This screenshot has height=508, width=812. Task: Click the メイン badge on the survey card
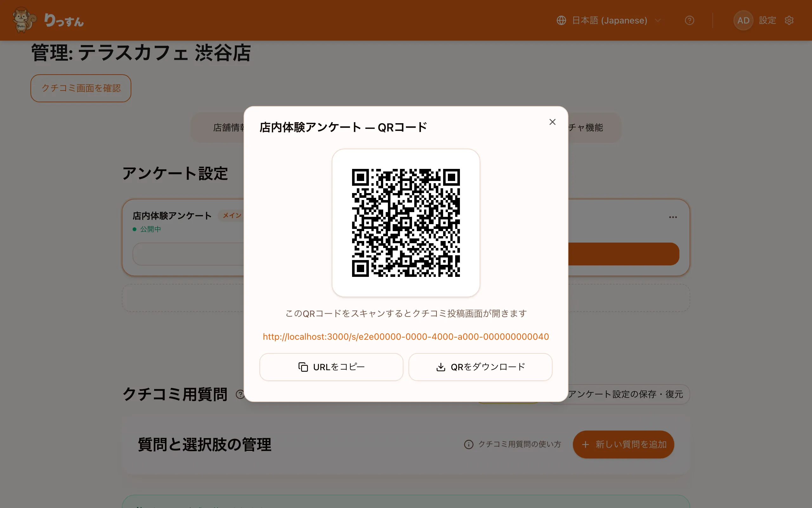click(x=232, y=215)
